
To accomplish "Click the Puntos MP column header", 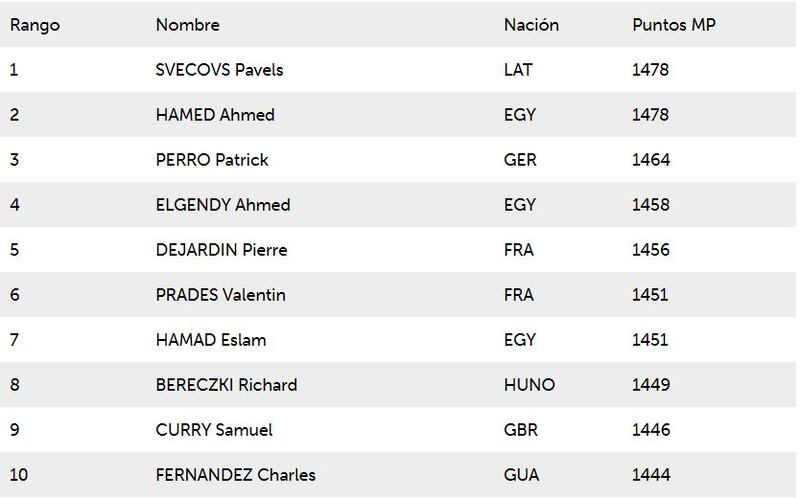I will pyautogui.click(x=674, y=24).
